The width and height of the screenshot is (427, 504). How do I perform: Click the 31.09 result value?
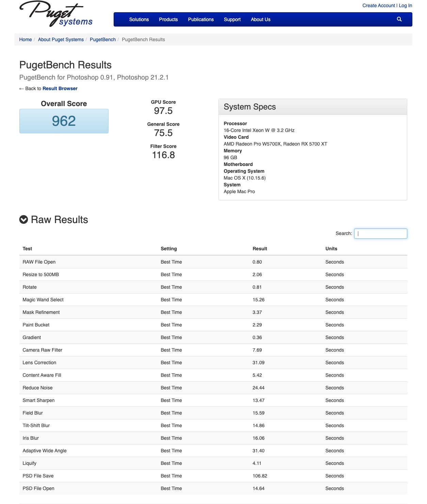pyautogui.click(x=259, y=363)
